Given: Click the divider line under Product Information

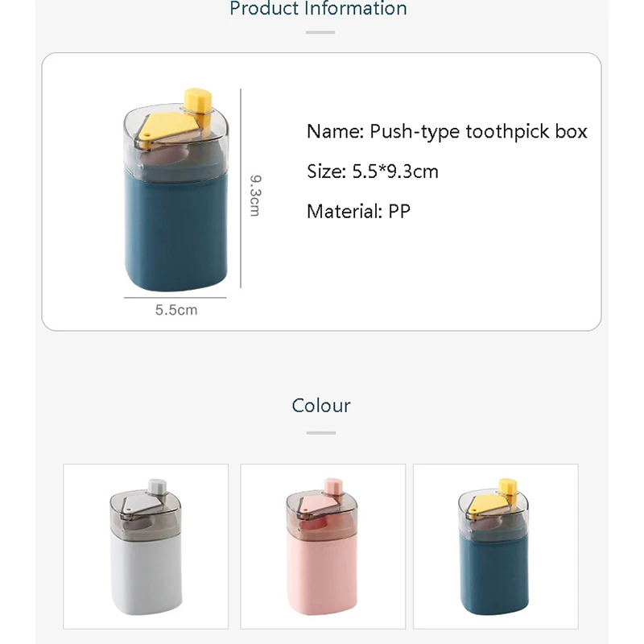Looking at the screenshot, I should [320, 33].
